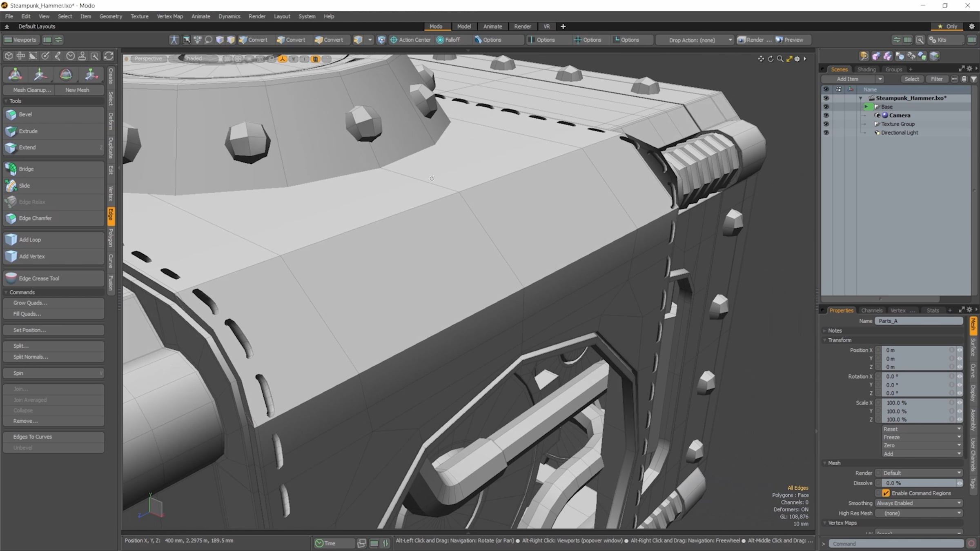Toggle visibility of Steampunk_Hammer.lxo scene
The image size is (980, 551).
tap(826, 98)
